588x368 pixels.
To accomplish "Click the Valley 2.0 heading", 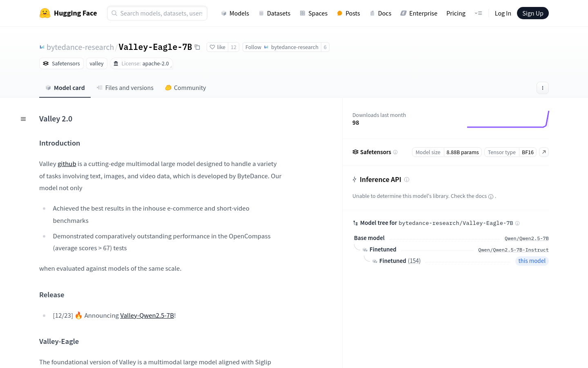I will pyautogui.click(x=56, y=119).
